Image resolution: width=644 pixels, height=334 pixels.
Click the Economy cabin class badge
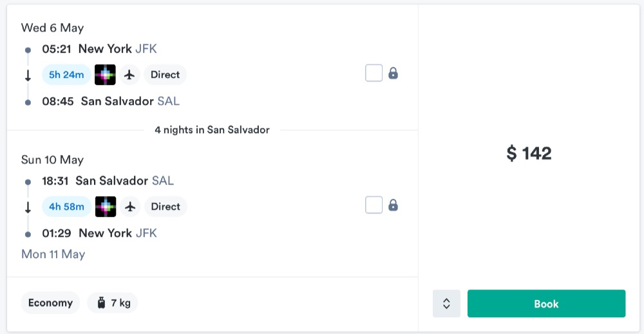50,302
